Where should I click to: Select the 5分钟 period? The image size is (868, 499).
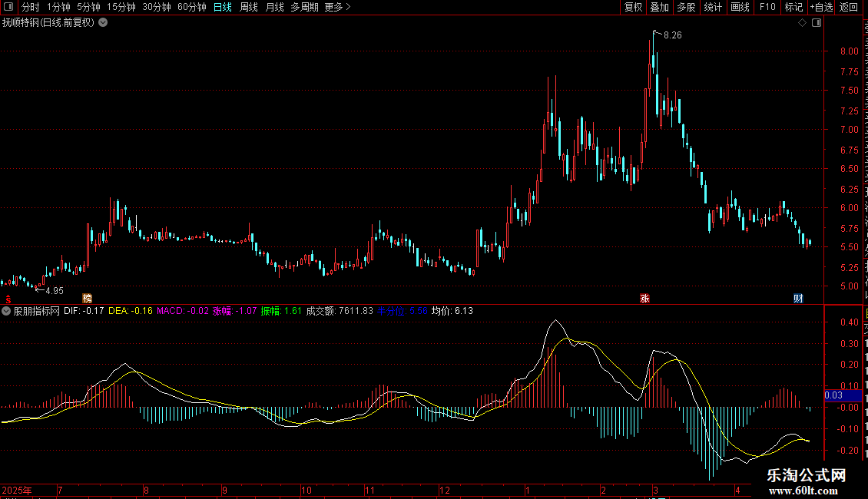[x=88, y=7]
